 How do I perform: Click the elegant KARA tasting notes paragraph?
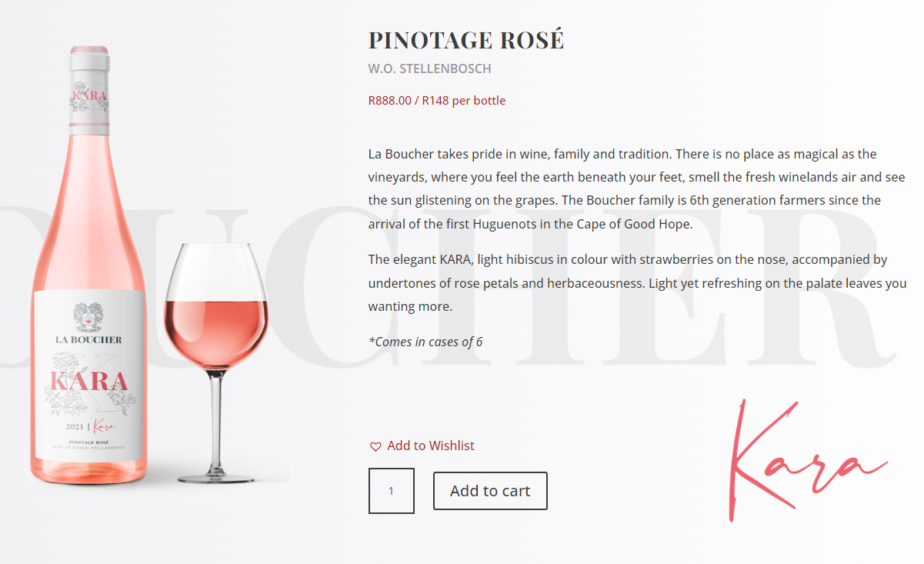(637, 283)
